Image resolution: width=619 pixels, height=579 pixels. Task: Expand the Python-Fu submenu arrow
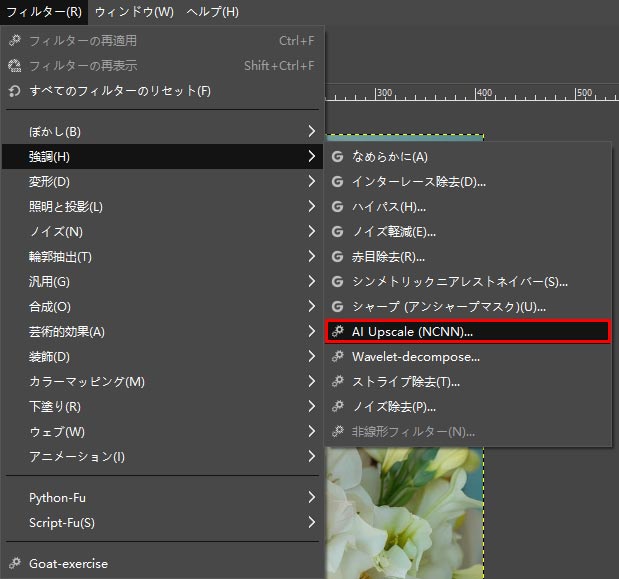click(312, 497)
